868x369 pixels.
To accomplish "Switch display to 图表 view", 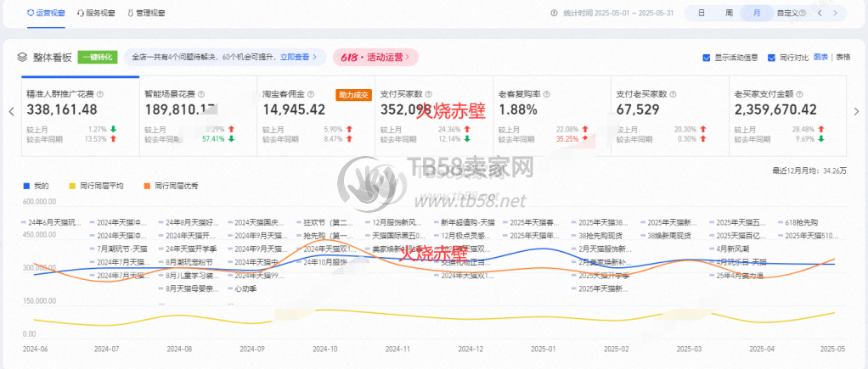I will pos(821,57).
